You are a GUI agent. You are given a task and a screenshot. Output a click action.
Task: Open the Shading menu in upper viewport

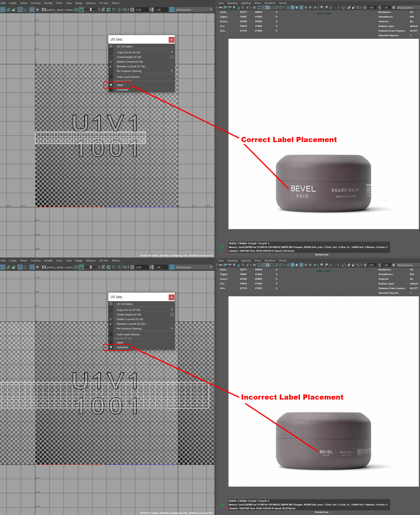point(232,3)
